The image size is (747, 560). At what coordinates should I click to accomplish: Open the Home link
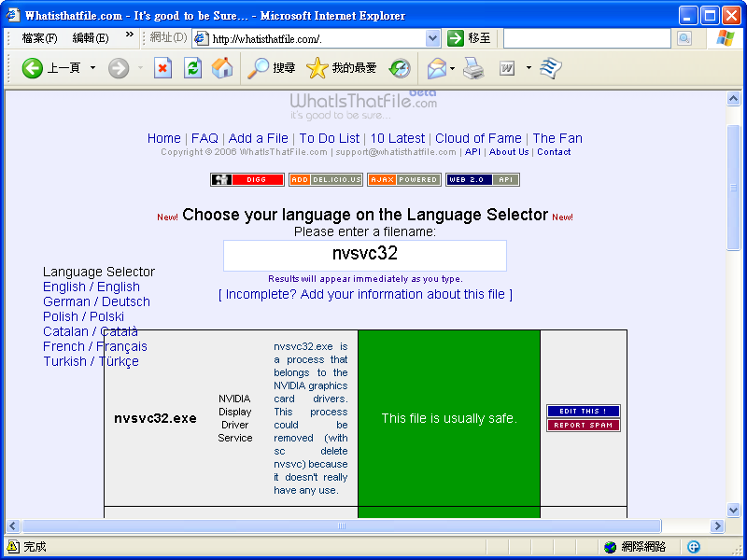(164, 138)
